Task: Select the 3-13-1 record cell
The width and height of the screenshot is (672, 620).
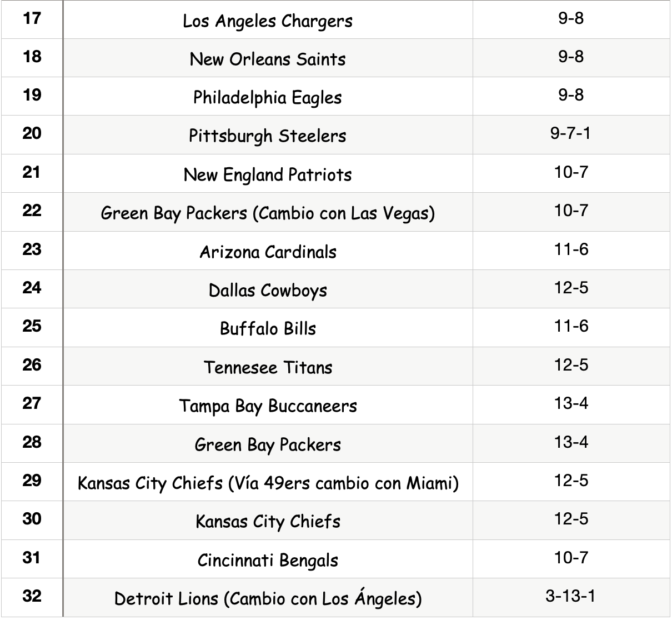Action: tap(571, 596)
